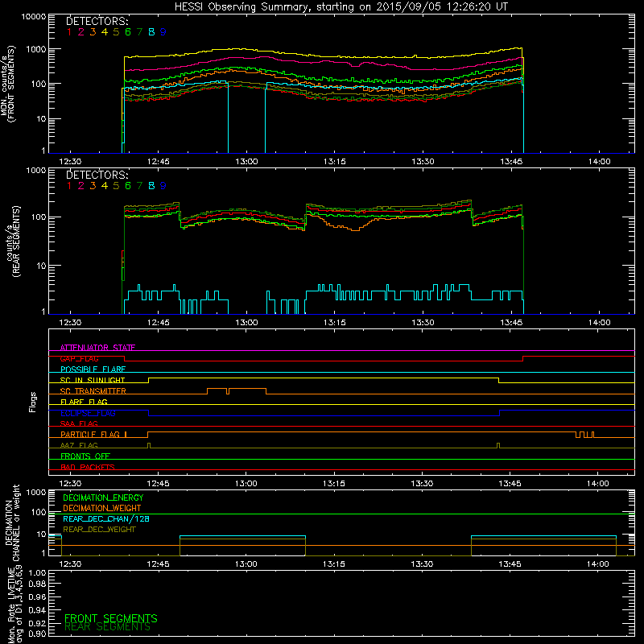Select red detector 1 in rear segments legend
This screenshot has height=644, width=644.
coord(69,186)
